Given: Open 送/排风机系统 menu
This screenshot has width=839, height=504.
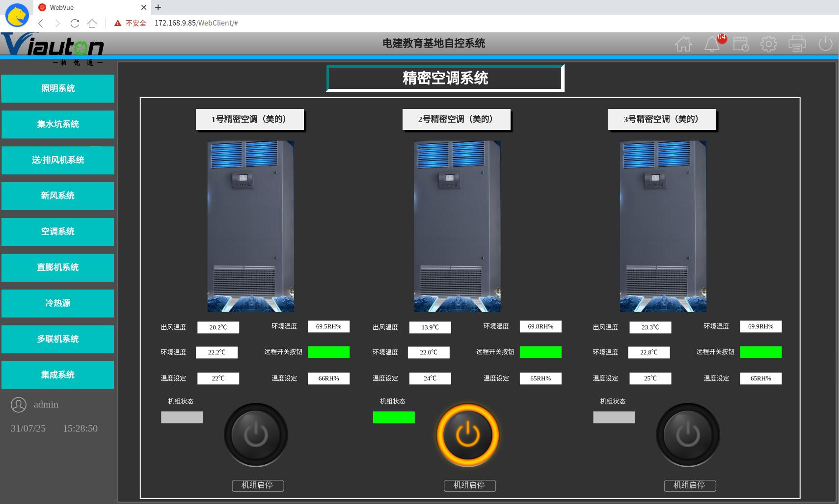Looking at the screenshot, I should [58, 160].
